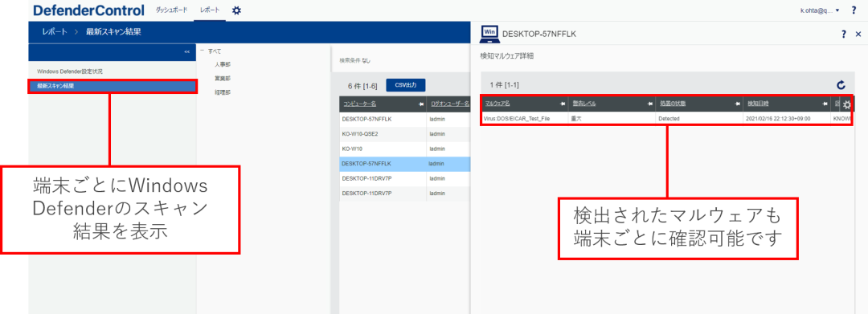Pin the 警告レベル column
Screen dimensions: 868x314
pyautogui.click(x=650, y=104)
